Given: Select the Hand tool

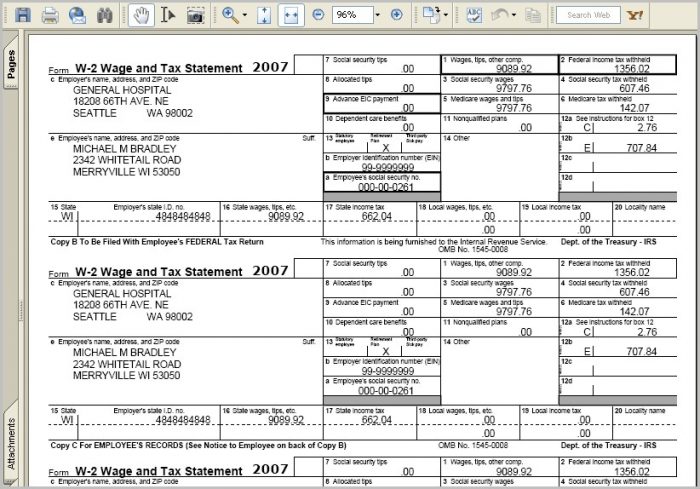Looking at the screenshot, I should (x=141, y=15).
